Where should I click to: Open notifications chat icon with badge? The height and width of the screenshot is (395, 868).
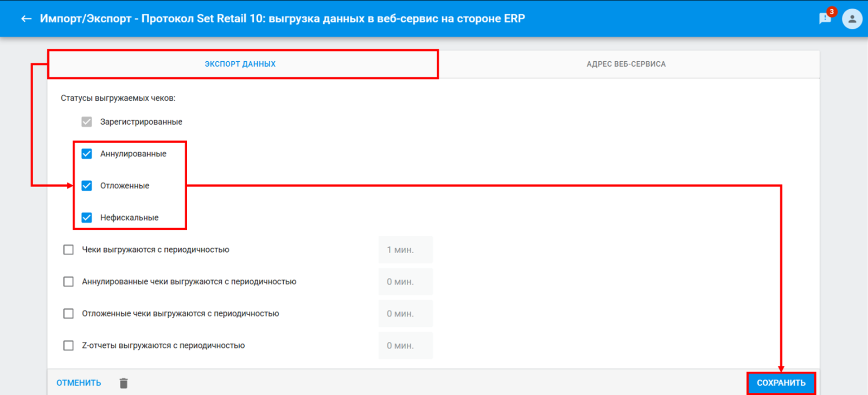(x=825, y=18)
